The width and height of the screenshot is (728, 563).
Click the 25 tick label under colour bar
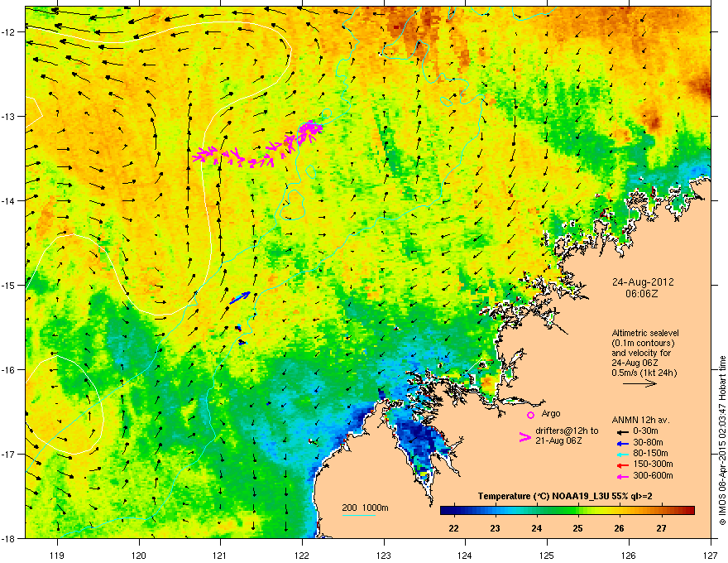578,528
